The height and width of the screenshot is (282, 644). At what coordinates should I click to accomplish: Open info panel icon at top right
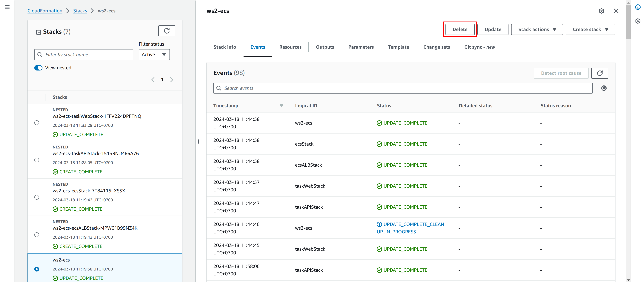(x=638, y=7)
